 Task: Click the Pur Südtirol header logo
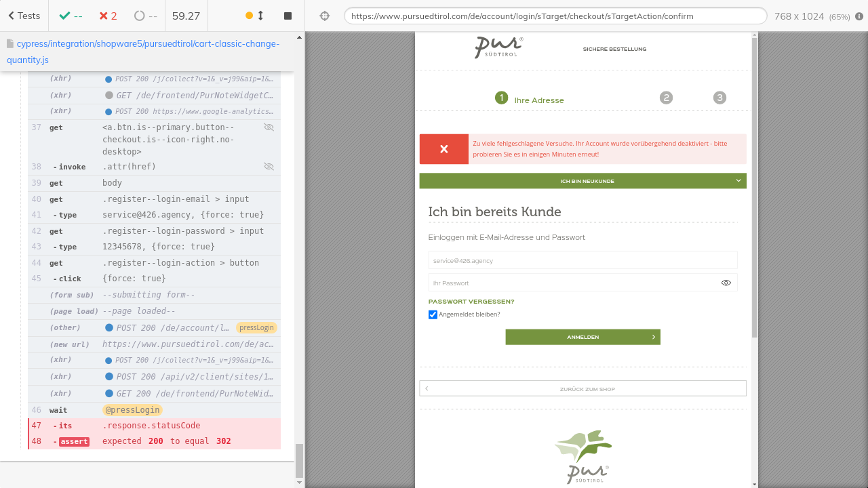tap(498, 47)
